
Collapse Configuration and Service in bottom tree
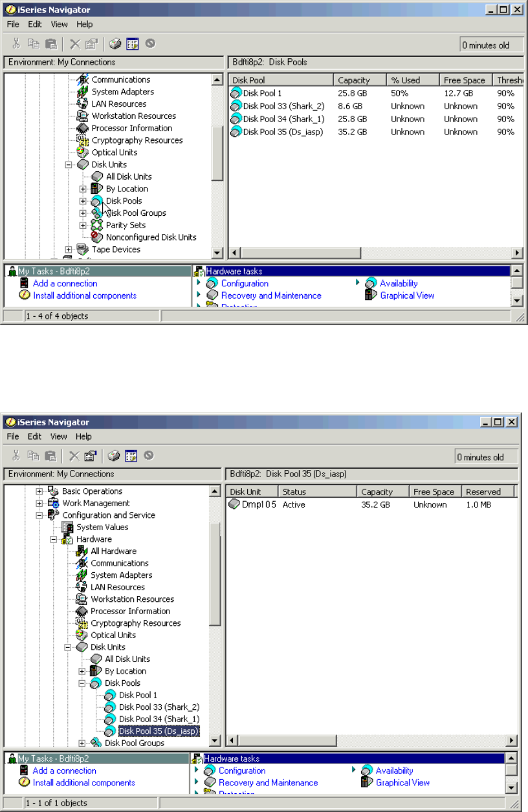pos(39,515)
